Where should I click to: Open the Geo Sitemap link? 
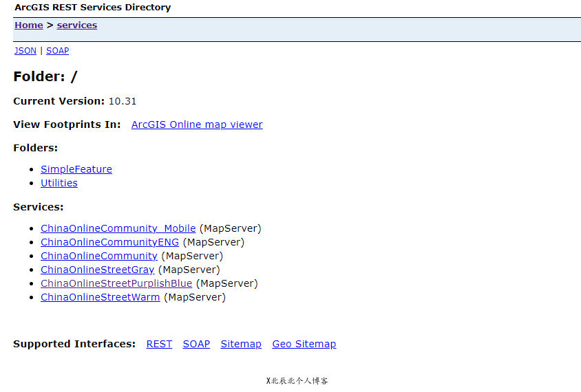click(304, 344)
